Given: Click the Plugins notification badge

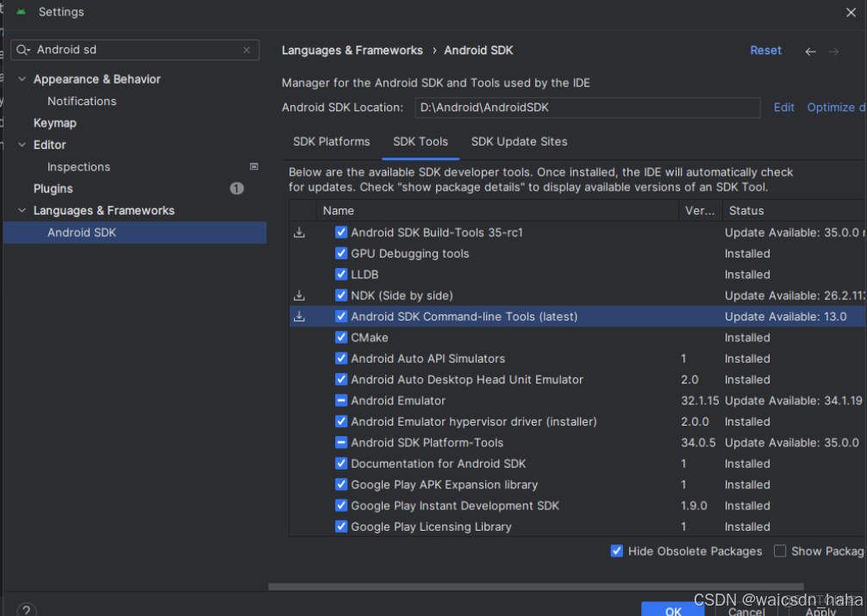Looking at the screenshot, I should tap(237, 189).
